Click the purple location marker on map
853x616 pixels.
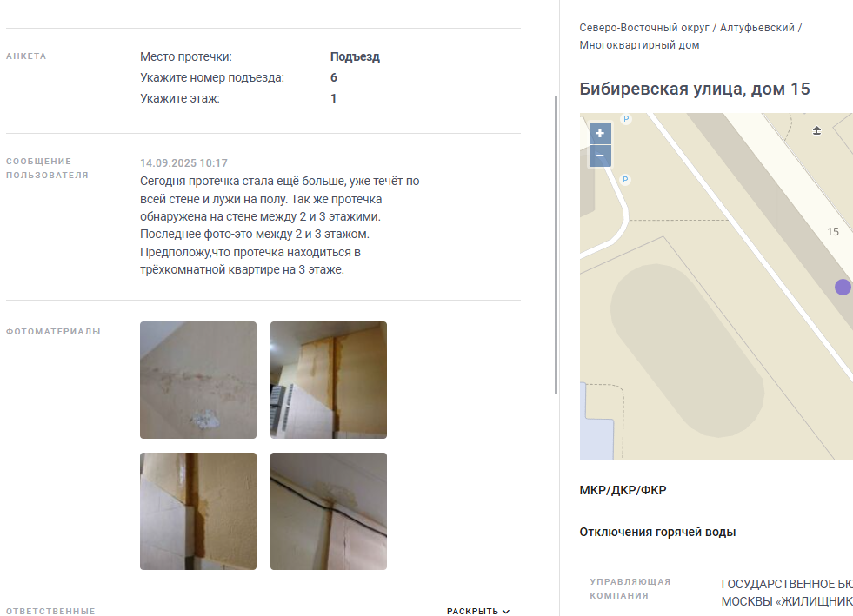843,287
